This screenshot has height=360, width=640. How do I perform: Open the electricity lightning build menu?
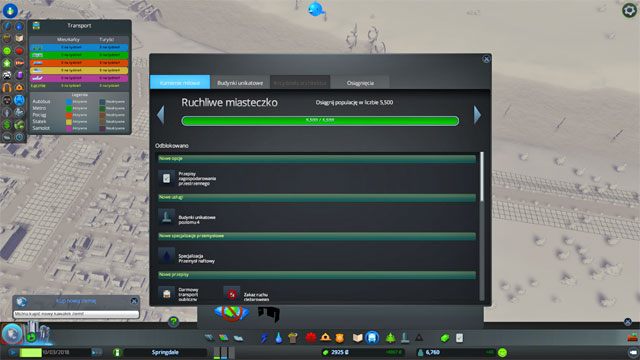point(264,338)
